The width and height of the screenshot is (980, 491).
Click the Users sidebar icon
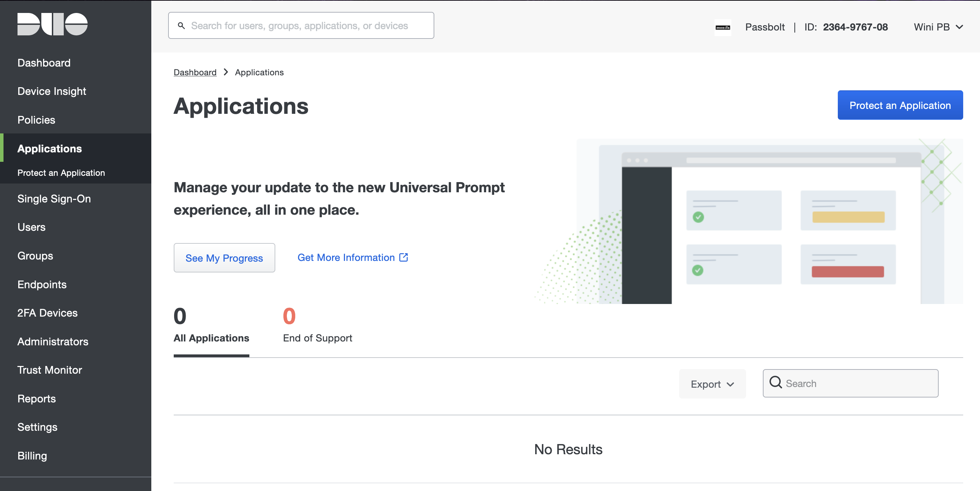(31, 227)
